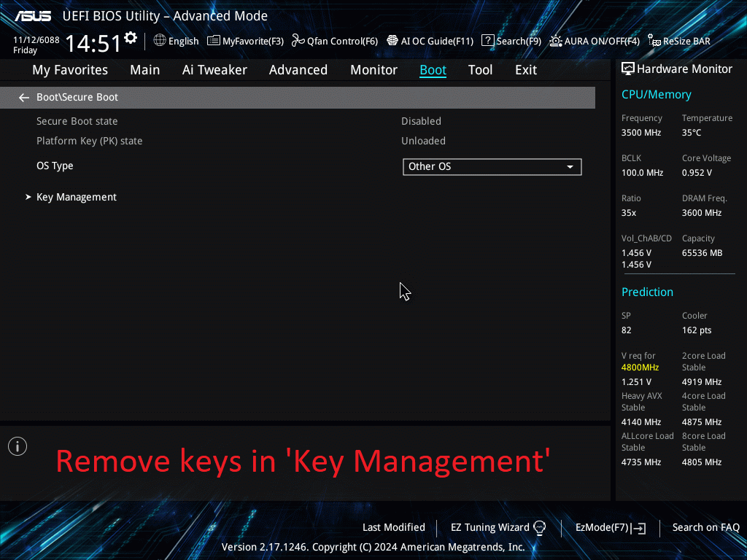Image resolution: width=747 pixels, height=560 pixels.
Task: Click the Search(F9) question mark icon
Action: click(488, 41)
